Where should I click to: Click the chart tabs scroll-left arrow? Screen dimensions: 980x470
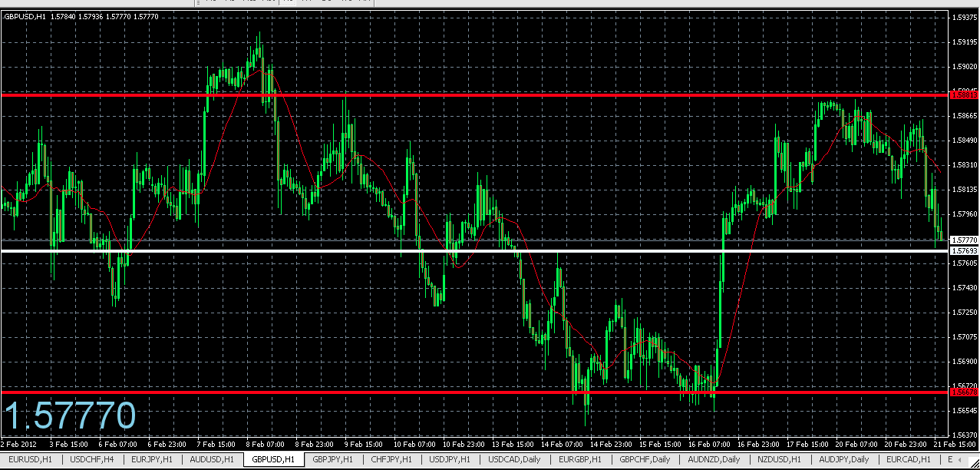click(x=959, y=460)
